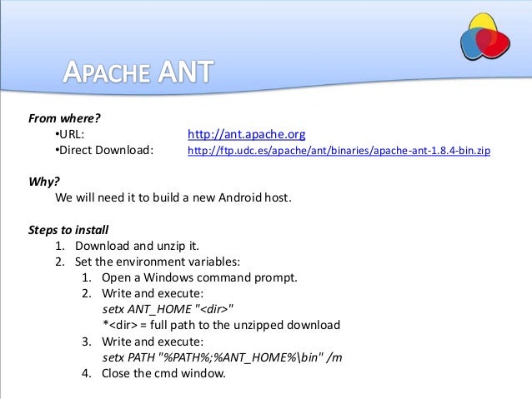Click 'We will need it to build a new Android host.'
This screenshot has width=532, height=399.
point(173,197)
